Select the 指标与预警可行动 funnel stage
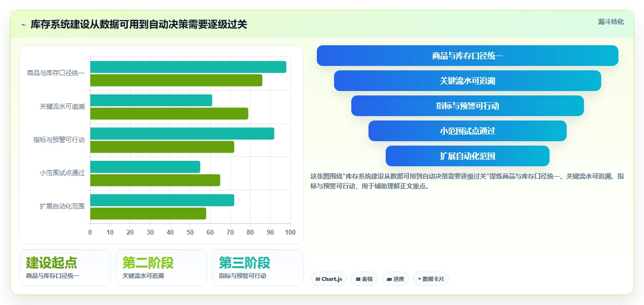 pos(467,106)
